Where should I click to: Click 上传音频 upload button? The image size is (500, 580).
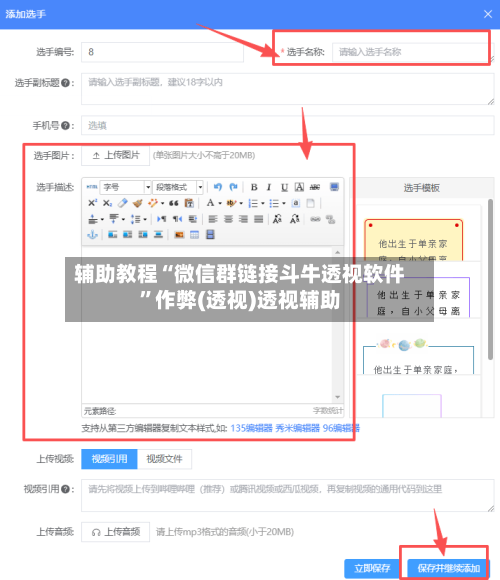(x=115, y=532)
